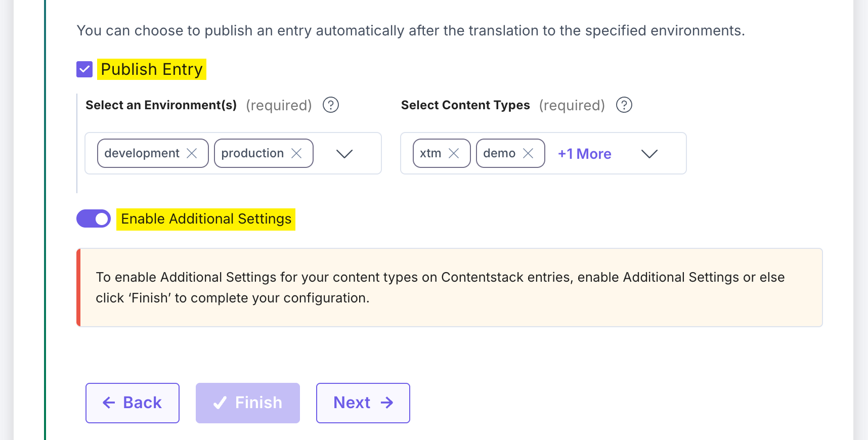Expand the environments selection dropdown
This screenshot has height=440, width=868.
point(344,154)
